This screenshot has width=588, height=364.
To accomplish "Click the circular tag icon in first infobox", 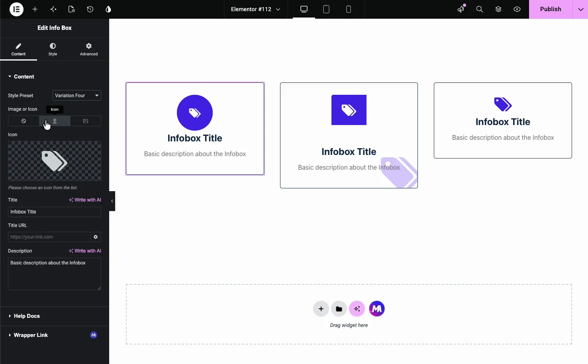I will pyautogui.click(x=195, y=113).
